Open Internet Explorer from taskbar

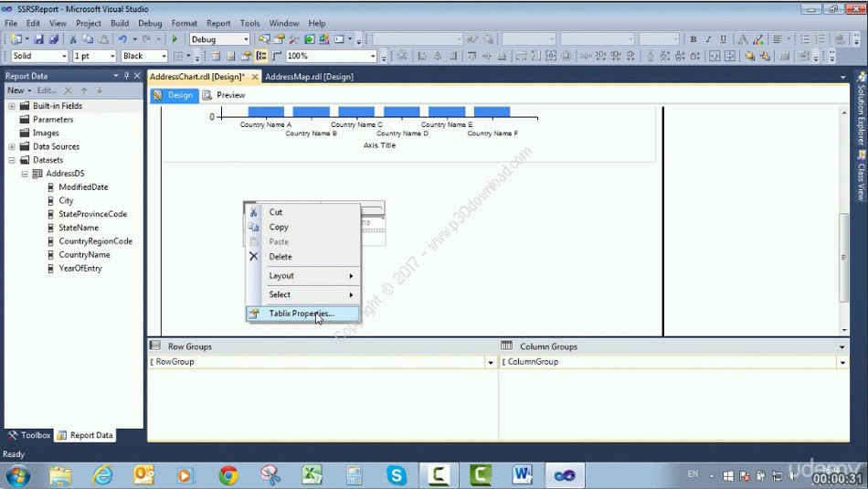click(102, 475)
